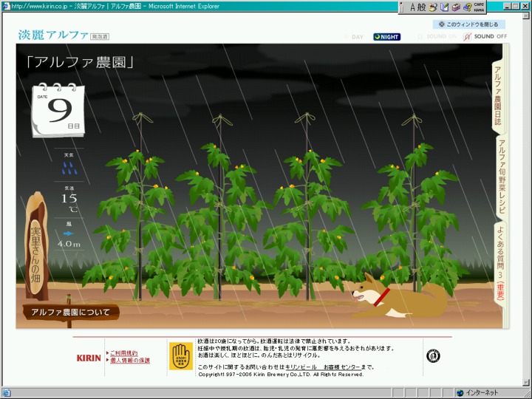Click the KIRIN logo
The image size is (532, 399).
point(89,358)
